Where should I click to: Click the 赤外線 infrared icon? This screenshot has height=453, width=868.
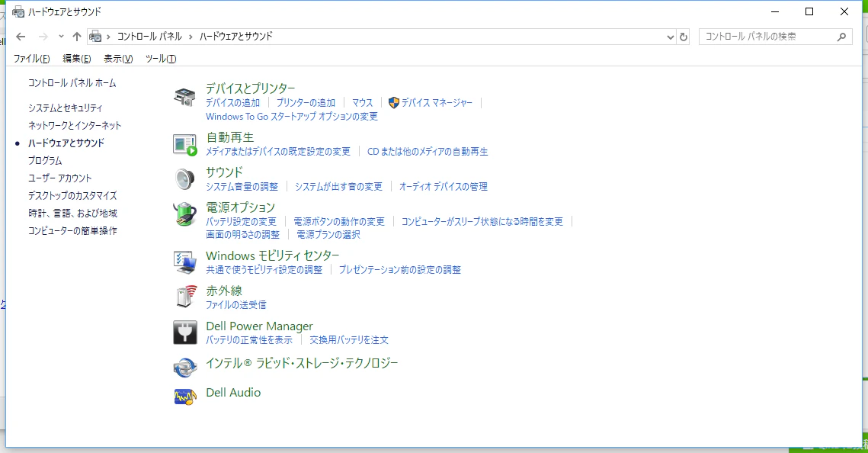[185, 297]
